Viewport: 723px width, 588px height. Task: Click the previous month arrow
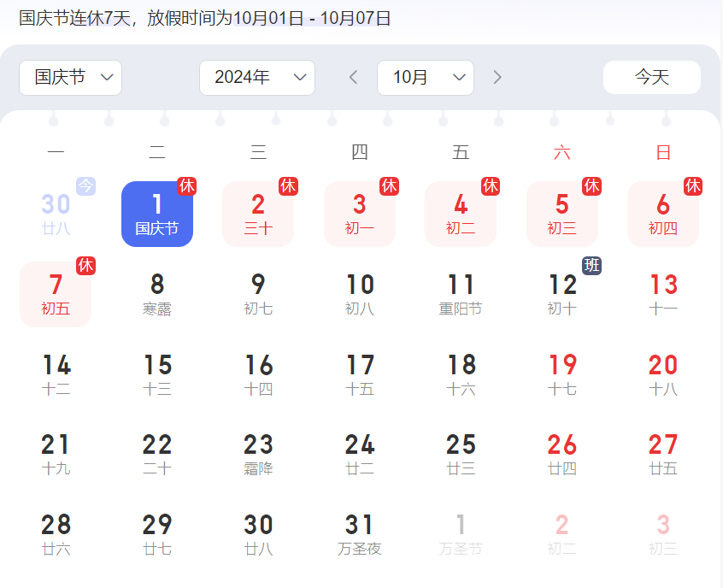[x=353, y=77]
